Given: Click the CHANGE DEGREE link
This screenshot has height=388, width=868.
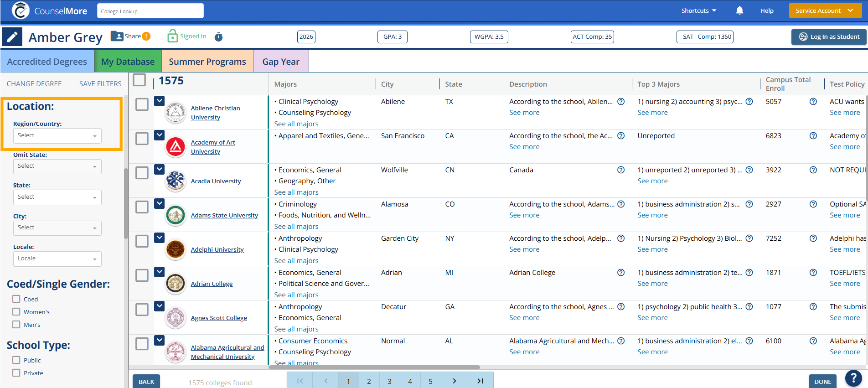Looking at the screenshot, I should pos(34,84).
